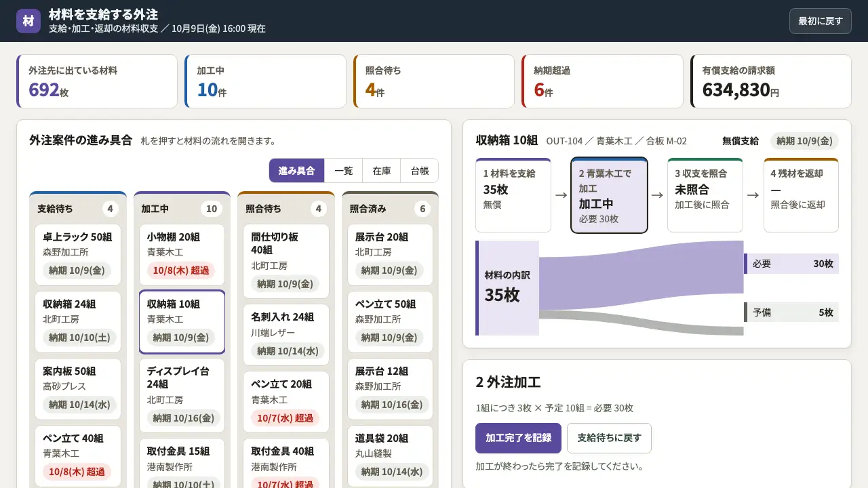Select step 4 残材を返却 in the flow
Screen dimensions: 868x488
point(801,195)
